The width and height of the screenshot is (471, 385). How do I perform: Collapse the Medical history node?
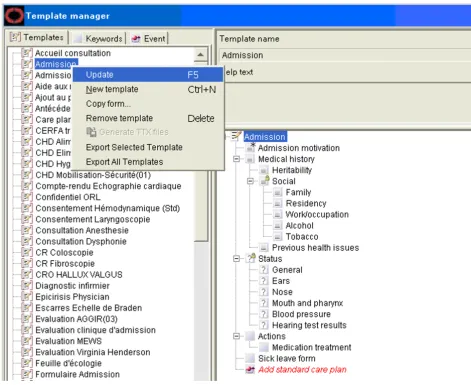pos(236,159)
